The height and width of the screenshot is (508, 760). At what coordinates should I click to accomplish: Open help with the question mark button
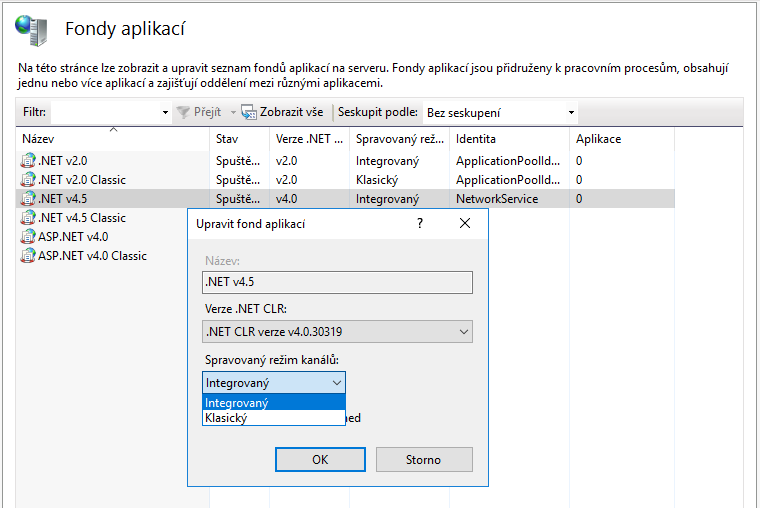[420, 223]
